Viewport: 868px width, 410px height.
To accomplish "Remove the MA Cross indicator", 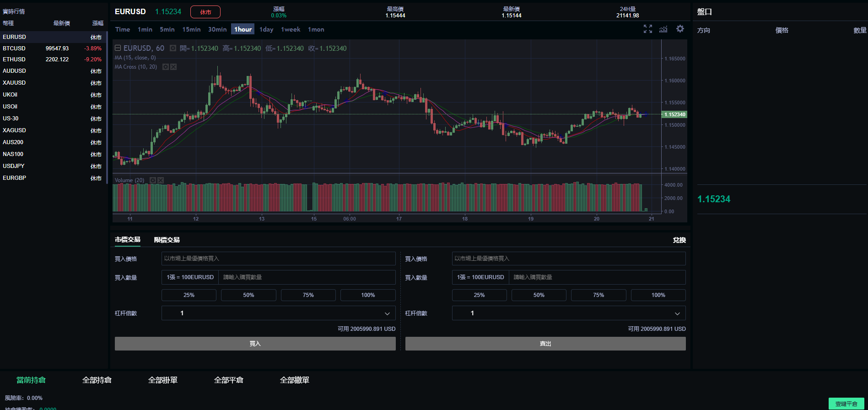I will (173, 67).
